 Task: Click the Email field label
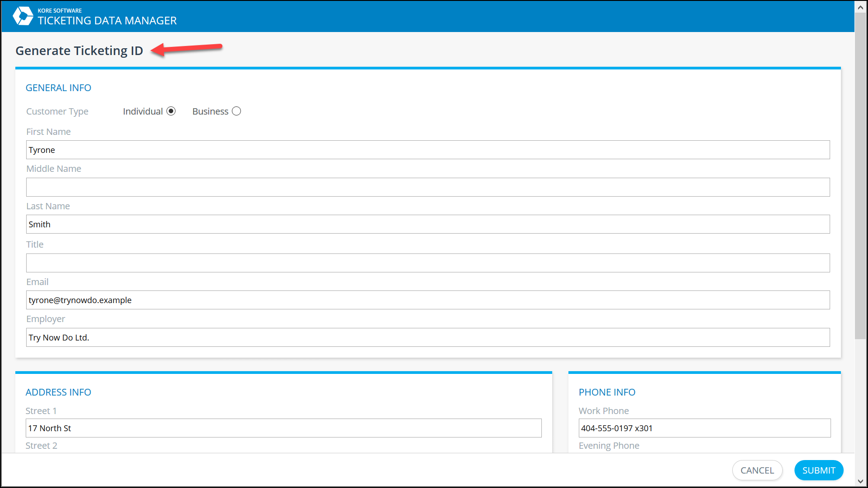coord(37,282)
